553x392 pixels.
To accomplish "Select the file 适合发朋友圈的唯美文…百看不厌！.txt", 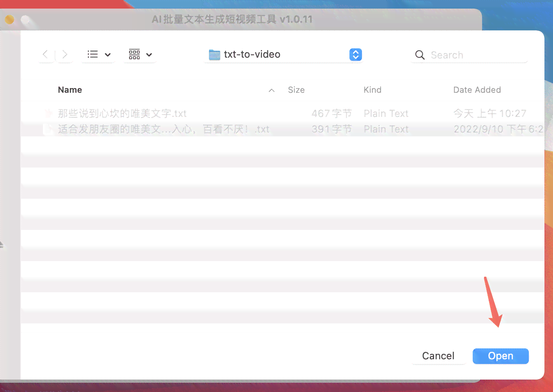I will [163, 129].
